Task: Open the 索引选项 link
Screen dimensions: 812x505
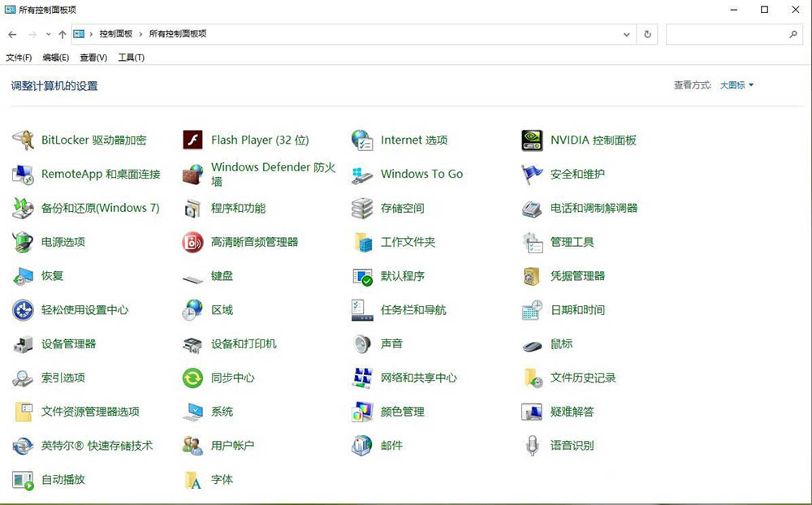Action: point(63,378)
